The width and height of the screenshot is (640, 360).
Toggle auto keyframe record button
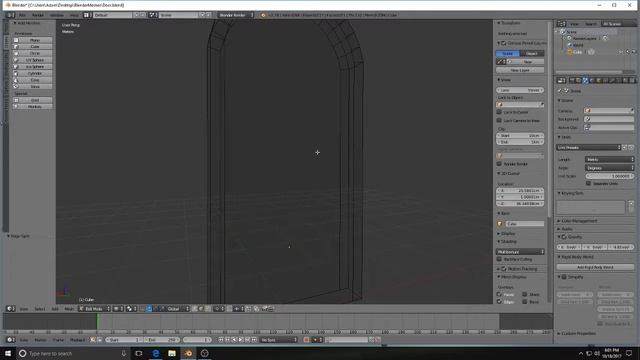306,340
